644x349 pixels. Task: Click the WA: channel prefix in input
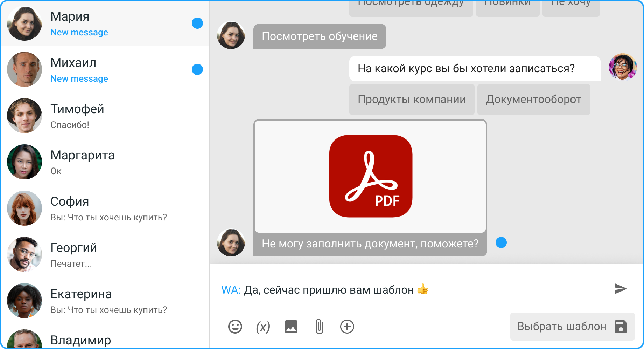tap(231, 290)
